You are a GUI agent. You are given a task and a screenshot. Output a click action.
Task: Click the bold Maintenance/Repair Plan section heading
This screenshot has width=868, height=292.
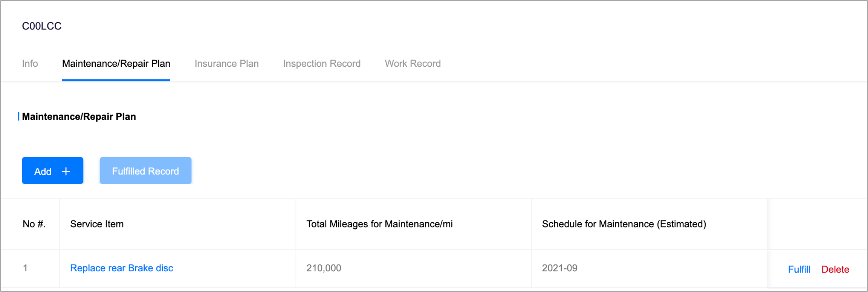pyautogui.click(x=79, y=117)
